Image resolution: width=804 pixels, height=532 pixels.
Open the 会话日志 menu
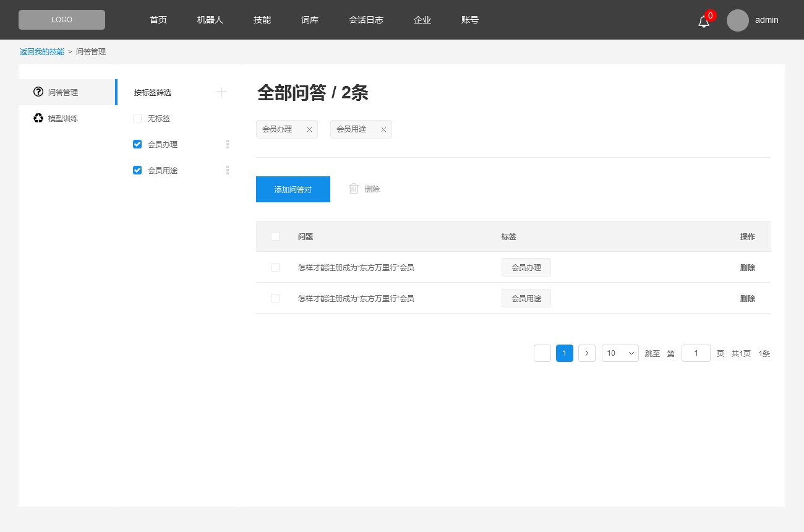366,20
